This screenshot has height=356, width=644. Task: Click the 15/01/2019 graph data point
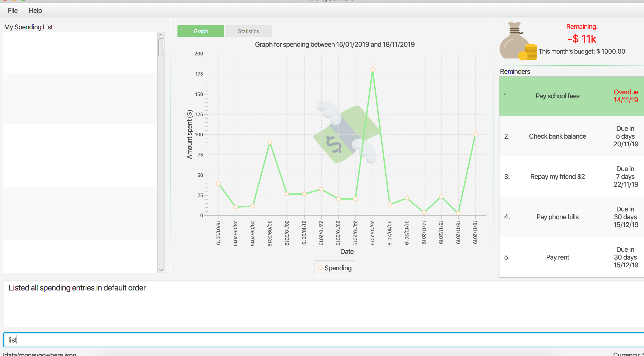pos(218,183)
